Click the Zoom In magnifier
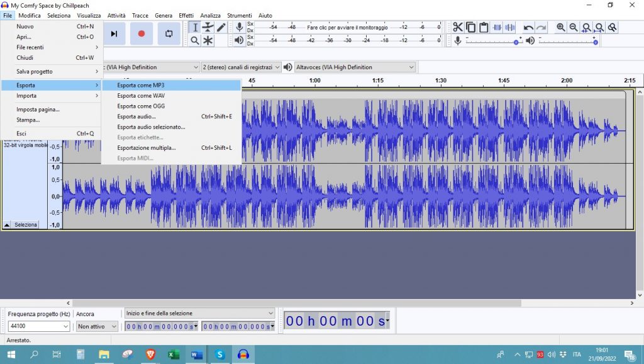Image resolution: width=644 pixels, height=364 pixels. (560, 27)
